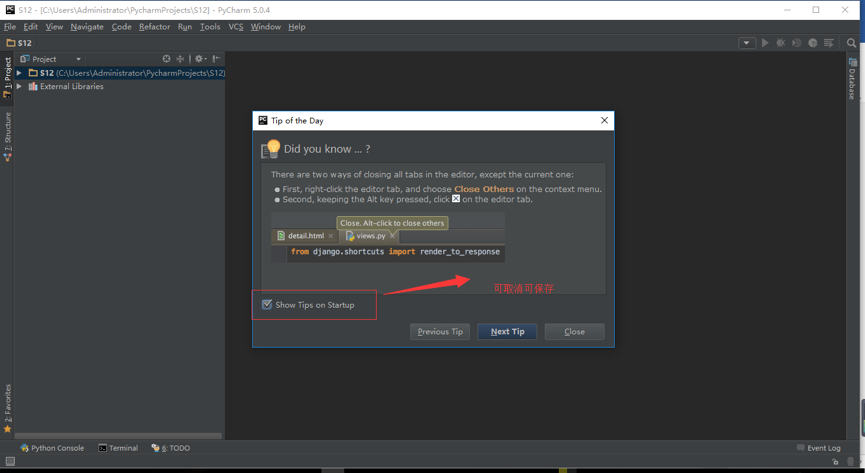The width and height of the screenshot is (865, 473).
Task: Uncheck Show Tips on Startup checkbox
Action: [267, 305]
